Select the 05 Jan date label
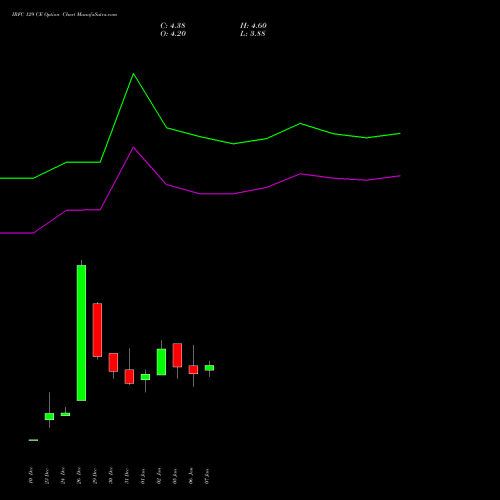 coord(175,476)
